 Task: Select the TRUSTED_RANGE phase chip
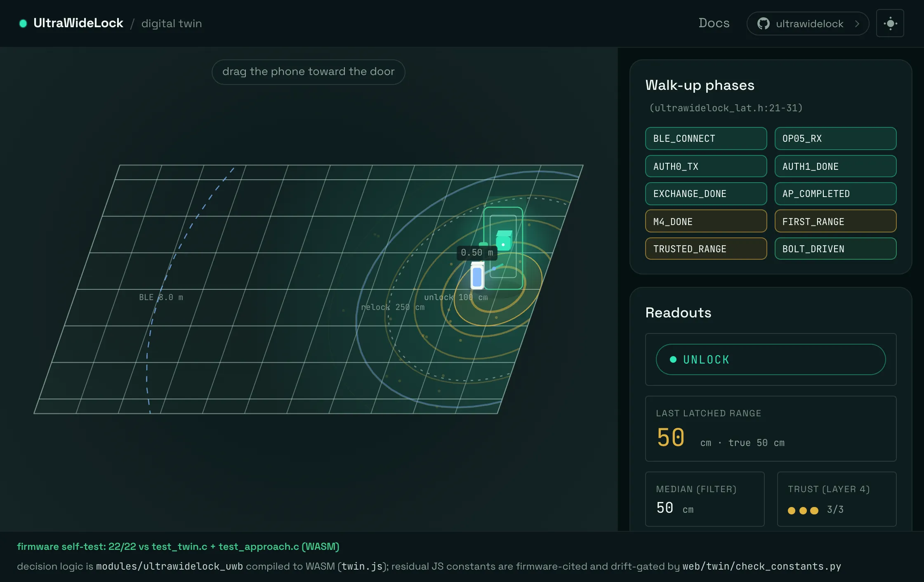coord(706,249)
